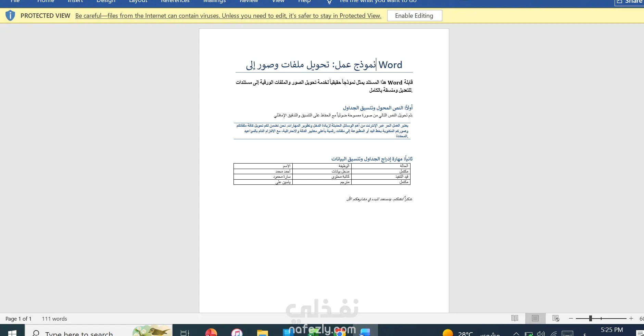Select Print Layout view
Image resolution: width=644 pixels, height=336 pixels.
(535, 318)
